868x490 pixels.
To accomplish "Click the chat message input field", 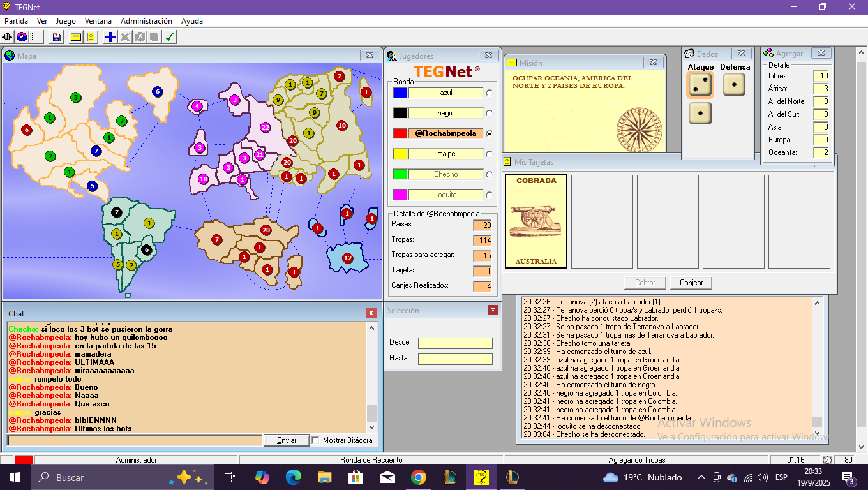I will point(134,440).
